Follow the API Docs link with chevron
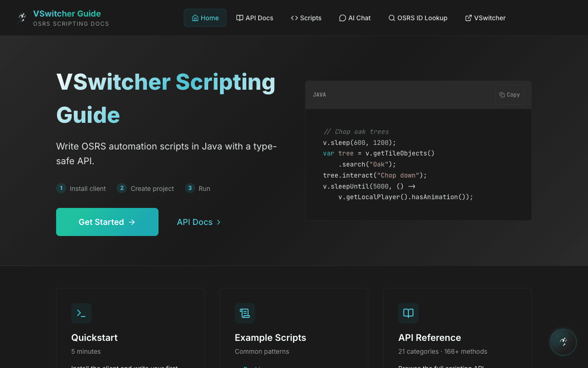 (x=198, y=222)
